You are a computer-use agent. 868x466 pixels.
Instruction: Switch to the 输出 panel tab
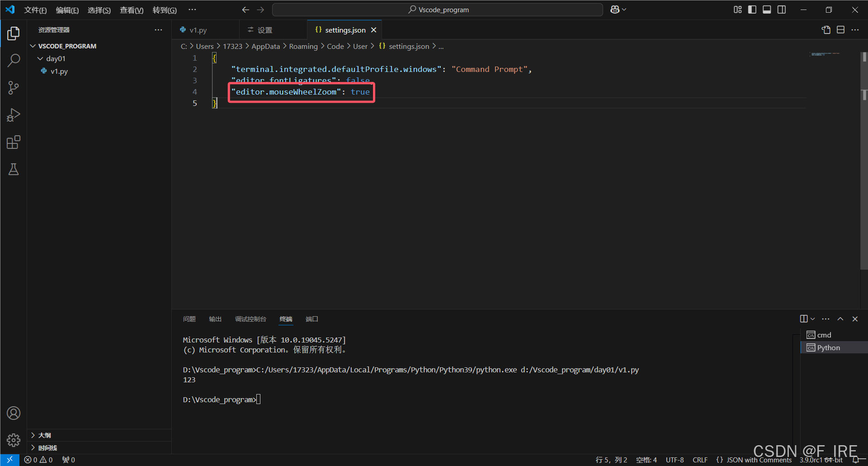(x=215, y=319)
